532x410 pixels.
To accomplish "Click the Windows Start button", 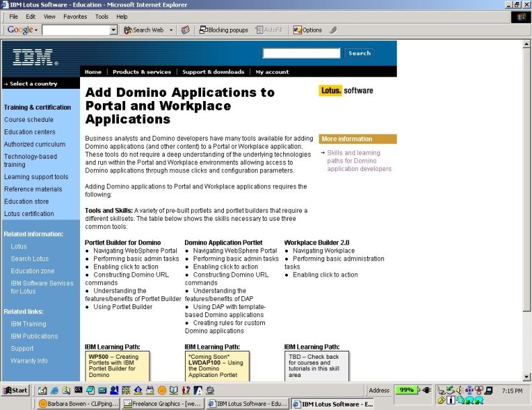I will (15, 390).
